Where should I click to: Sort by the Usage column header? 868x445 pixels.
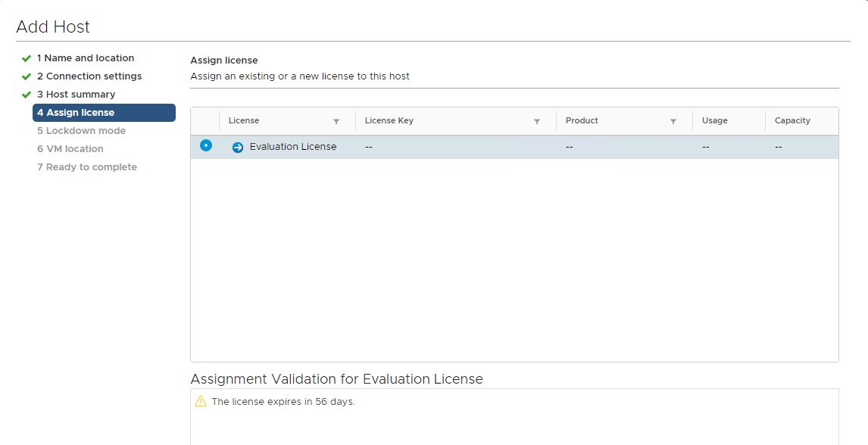[x=715, y=120]
